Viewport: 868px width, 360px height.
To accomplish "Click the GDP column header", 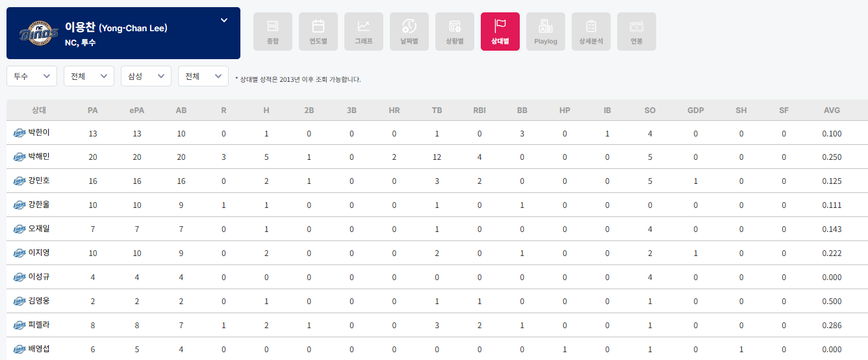I will (x=696, y=110).
